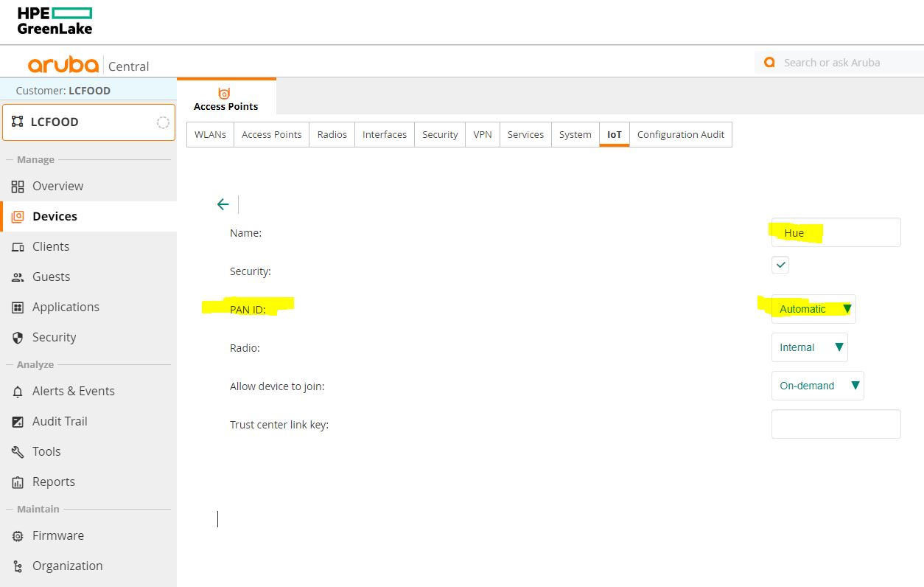Open the Overview dashboard icon in sidebar

18,187
